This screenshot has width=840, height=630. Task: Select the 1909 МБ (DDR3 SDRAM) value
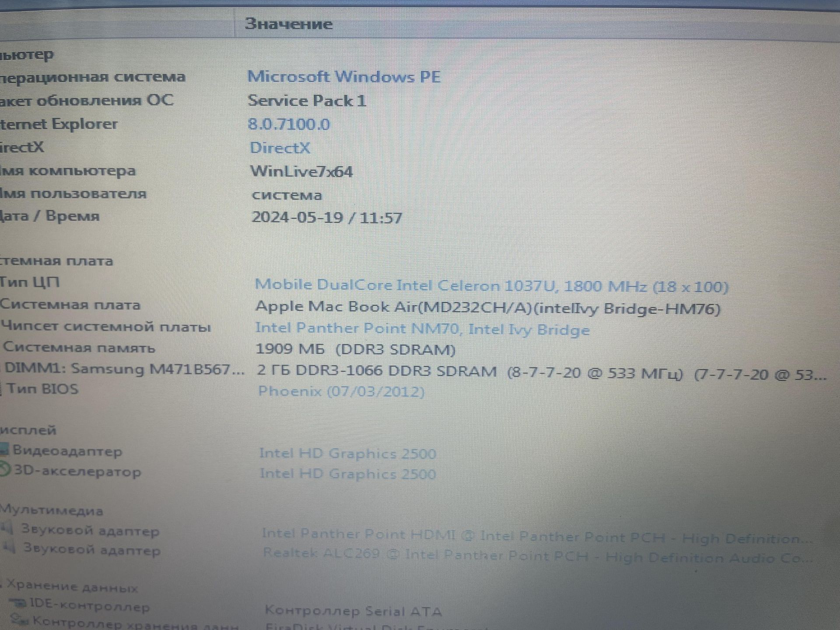[356, 349]
